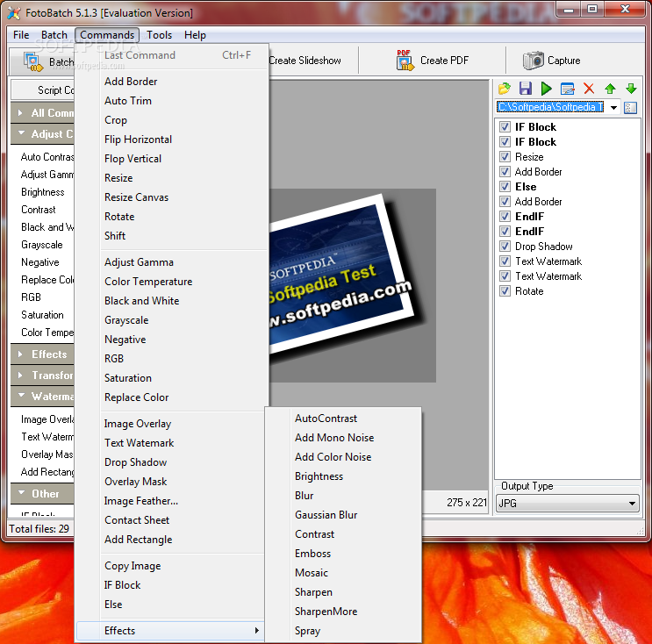Click the Script Commands header button
652x644 pixels.
tap(43, 90)
